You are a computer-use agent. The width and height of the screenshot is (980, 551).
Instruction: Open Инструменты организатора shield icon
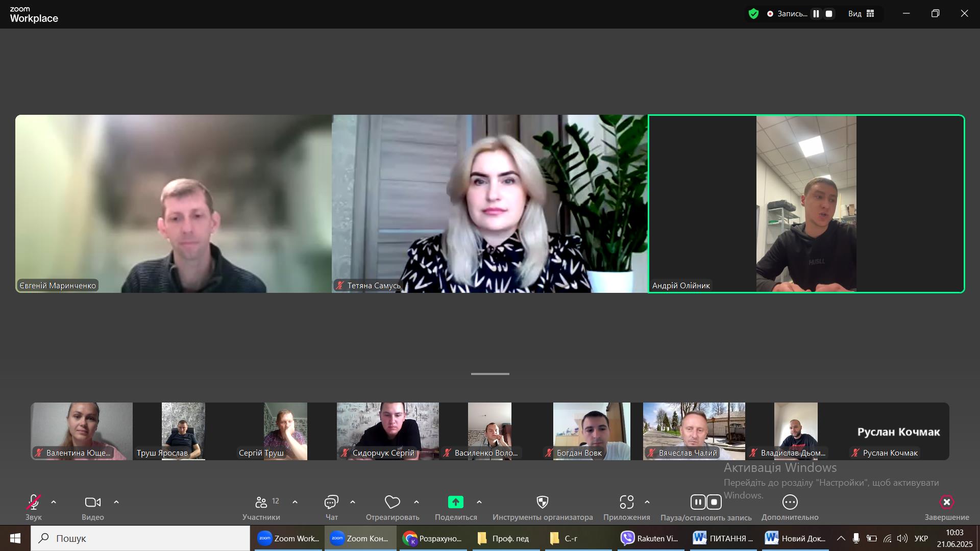543,503
